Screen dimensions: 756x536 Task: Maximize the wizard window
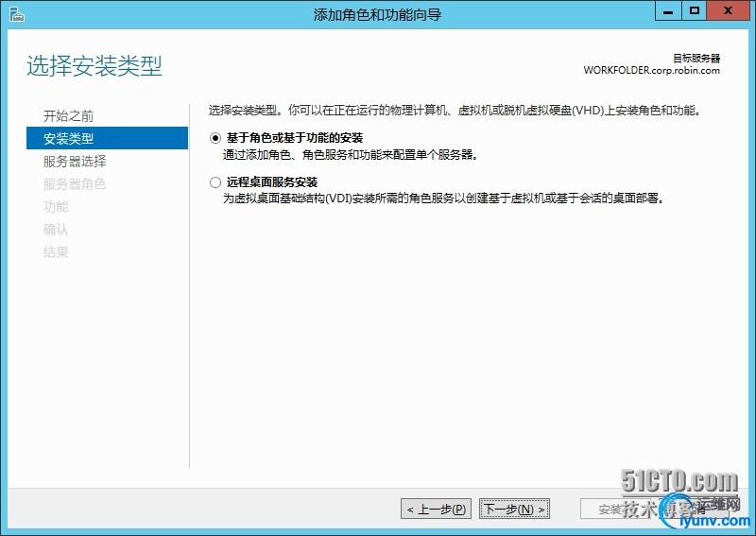pos(695,11)
